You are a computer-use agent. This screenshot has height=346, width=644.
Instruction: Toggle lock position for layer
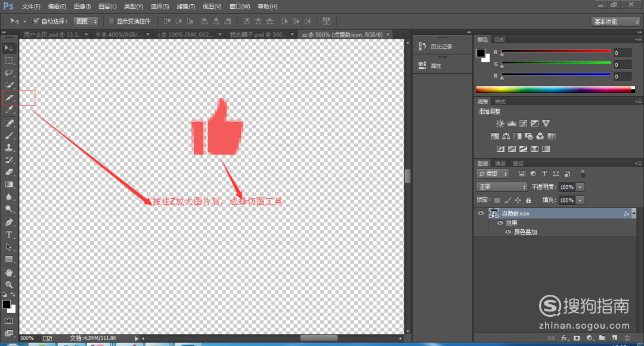point(518,200)
